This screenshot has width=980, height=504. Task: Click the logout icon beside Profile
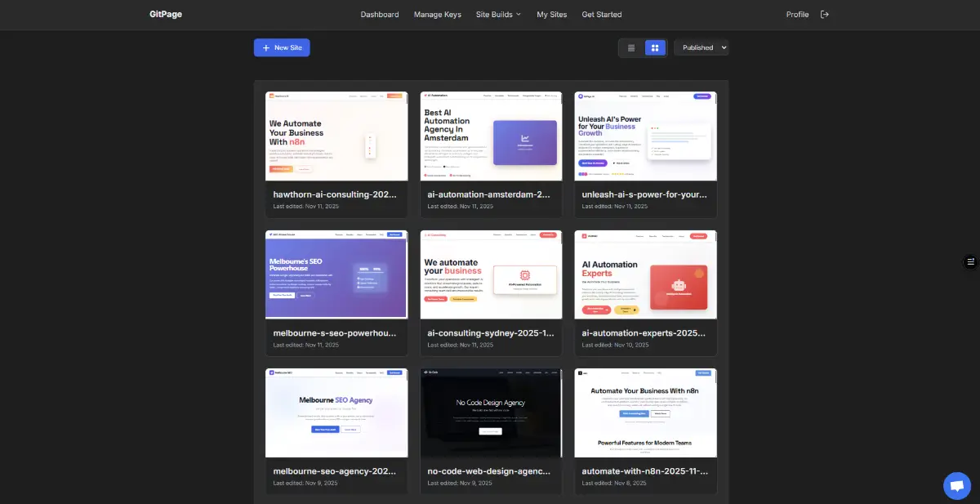click(x=825, y=14)
